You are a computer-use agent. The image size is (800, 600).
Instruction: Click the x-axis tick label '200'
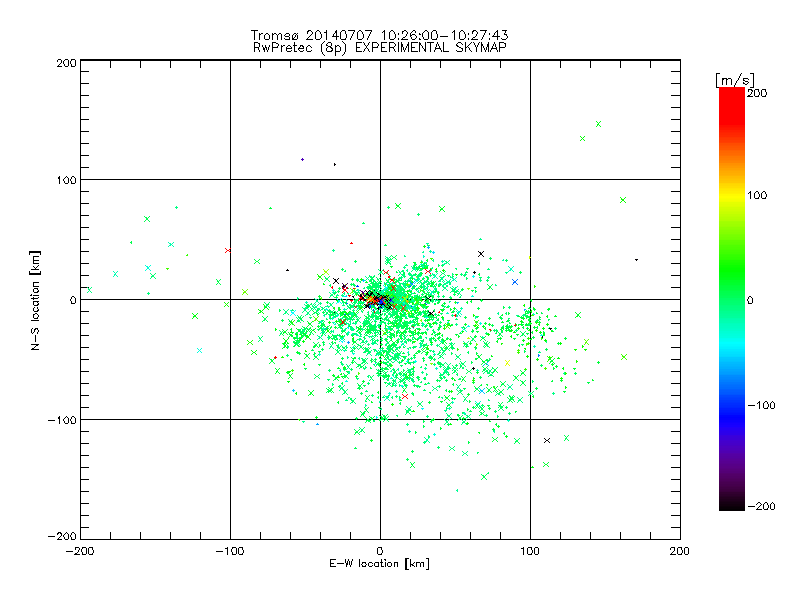(680, 551)
